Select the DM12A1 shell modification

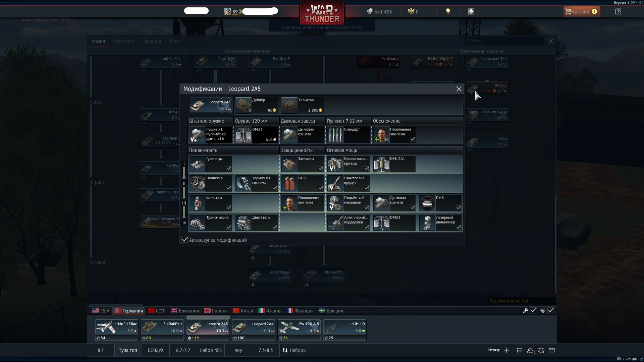click(394, 164)
